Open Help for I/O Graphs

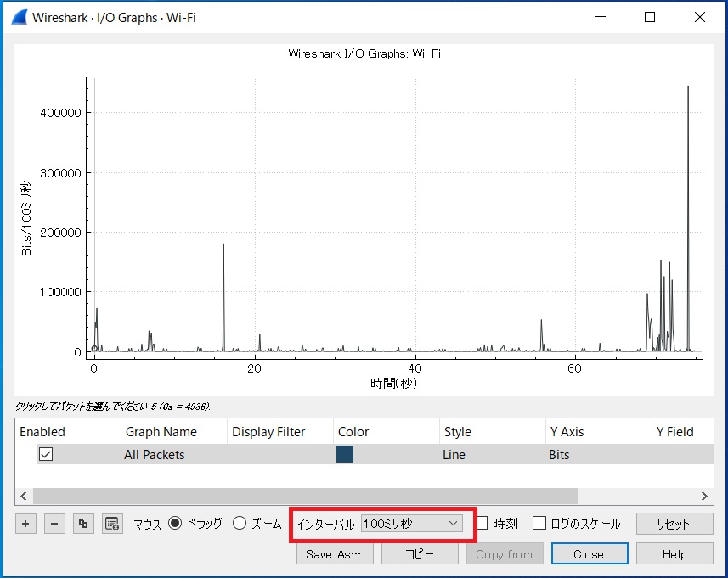click(x=674, y=554)
